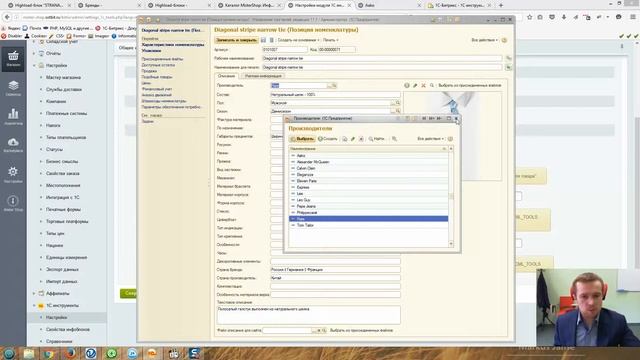The width and height of the screenshot is (640, 360).
Task: Click the document icon next to the save icon
Action: [x=271, y=40]
